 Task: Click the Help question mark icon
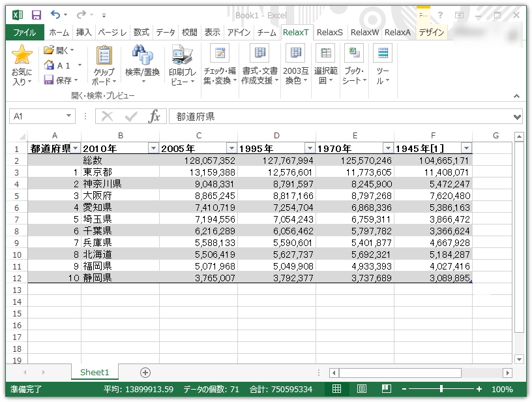point(440,15)
